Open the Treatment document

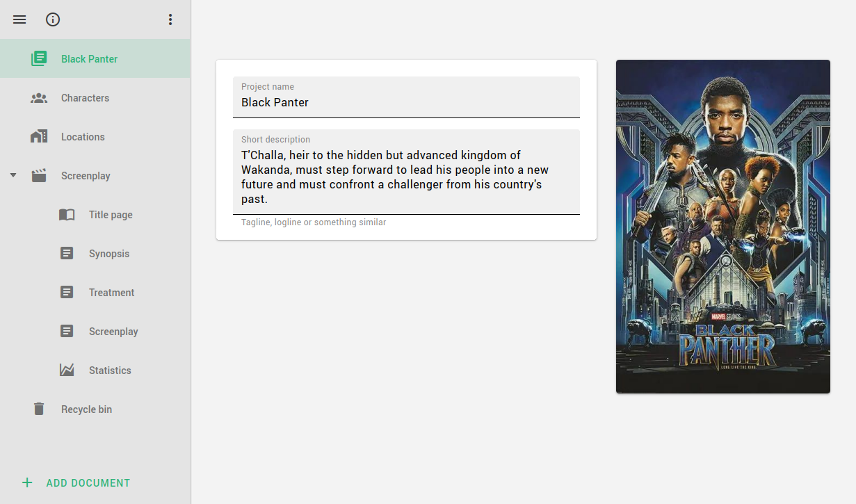pos(95,293)
